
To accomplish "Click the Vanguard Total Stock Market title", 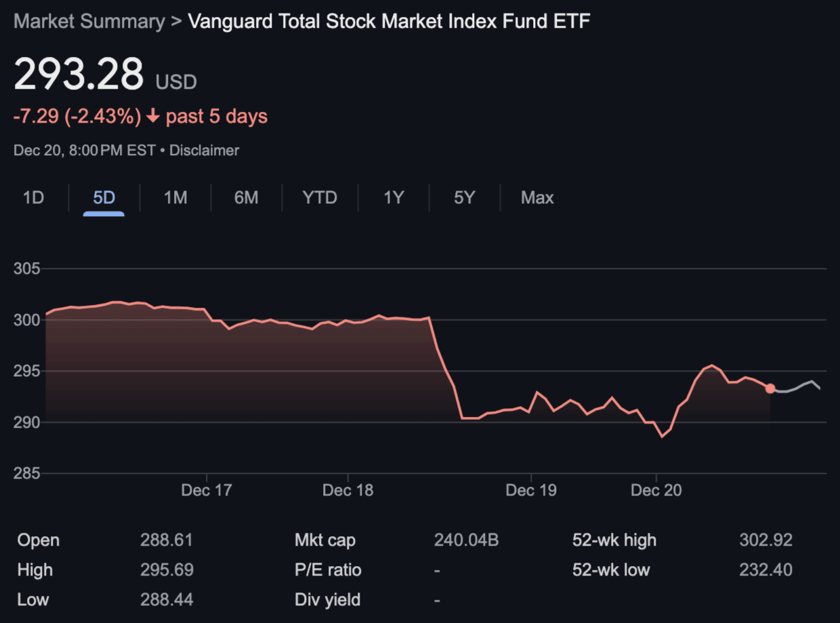I will [389, 21].
